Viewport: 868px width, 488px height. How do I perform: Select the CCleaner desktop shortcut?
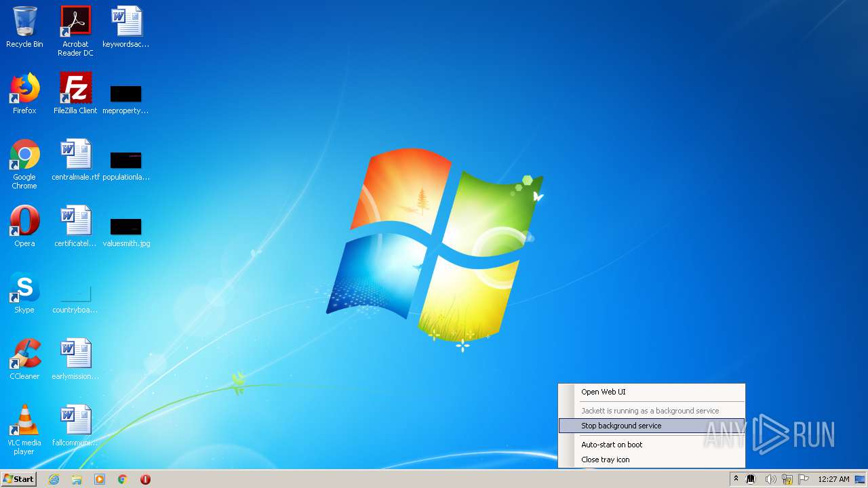24,359
